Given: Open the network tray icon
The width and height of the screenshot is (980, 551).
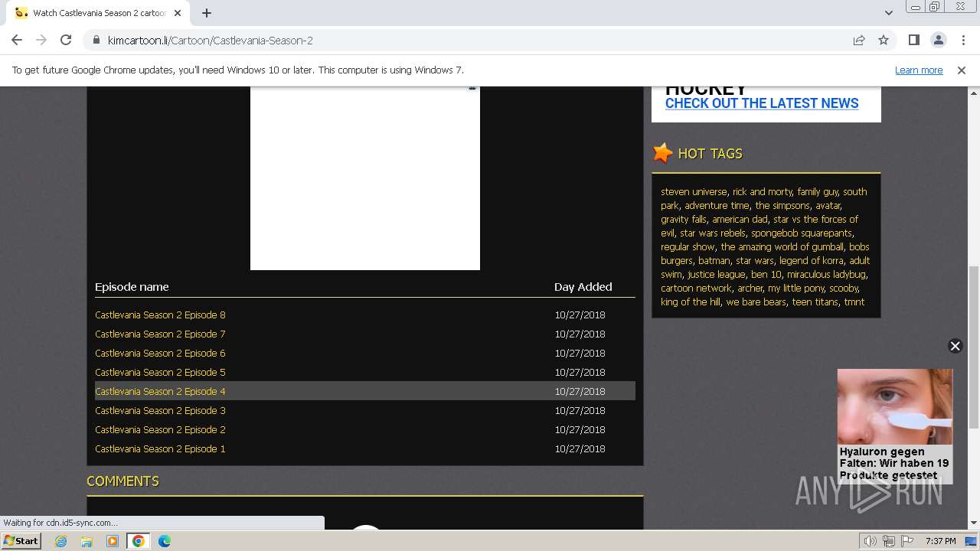Looking at the screenshot, I should [x=889, y=541].
